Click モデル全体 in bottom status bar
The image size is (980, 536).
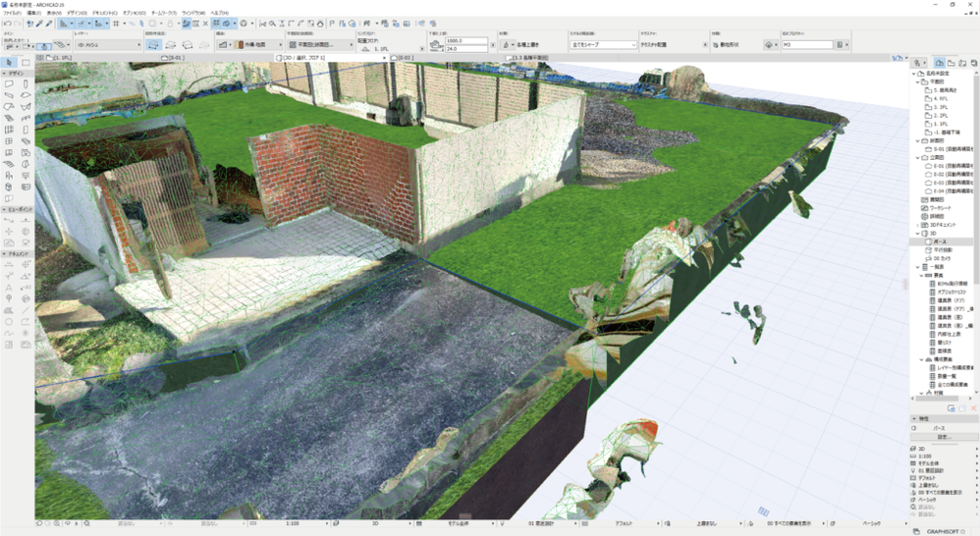tap(459, 523)
